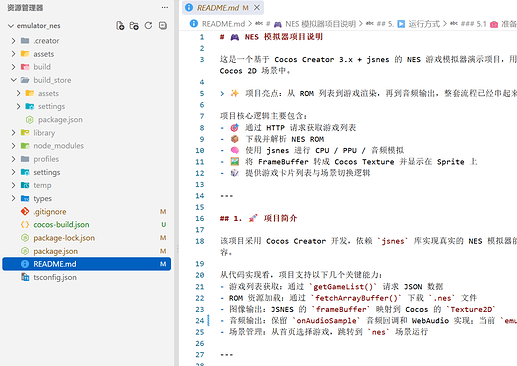This screenshot has height=366, width=517.
Task: Click the library folder icon
Action: point(25,133)
